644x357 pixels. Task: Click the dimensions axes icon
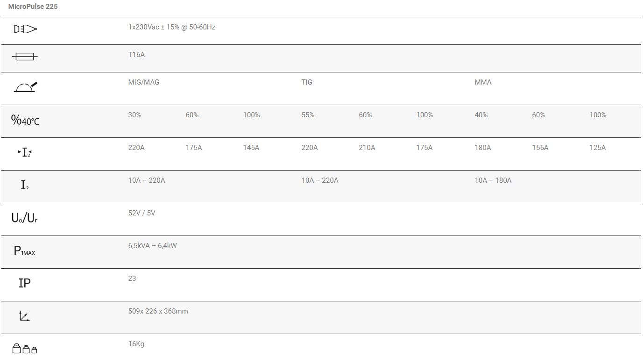click(x=24, y=316)
